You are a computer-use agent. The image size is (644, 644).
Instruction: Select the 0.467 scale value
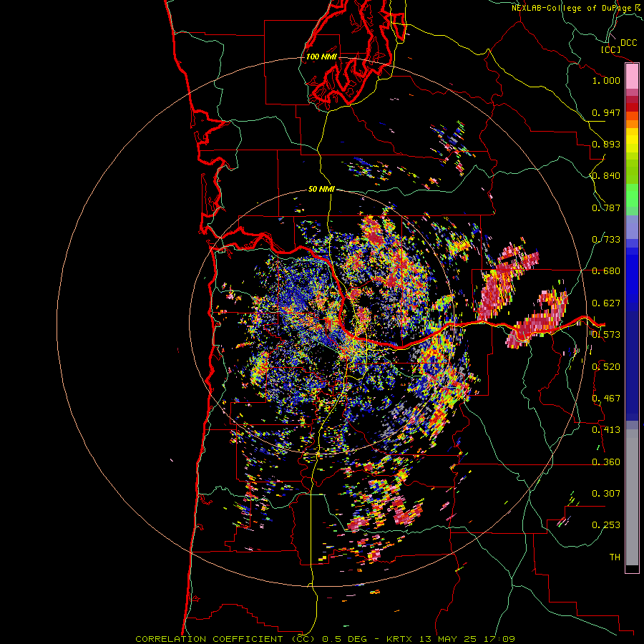(x=606, y=399)
